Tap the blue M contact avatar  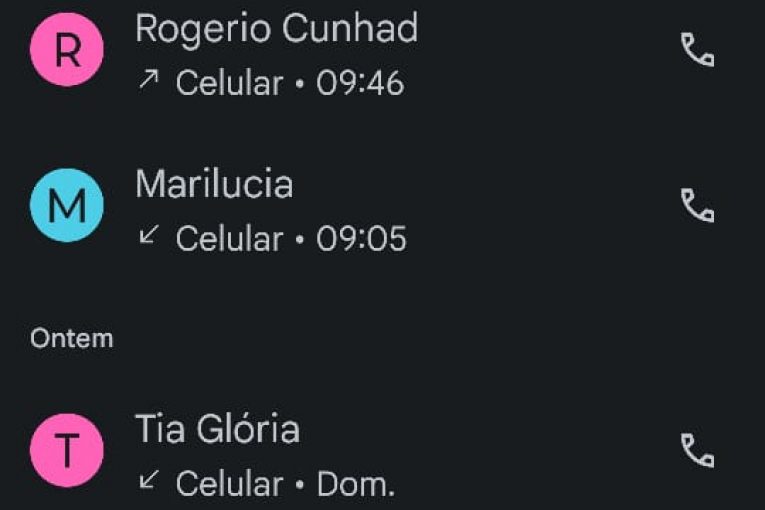(67, 205)
